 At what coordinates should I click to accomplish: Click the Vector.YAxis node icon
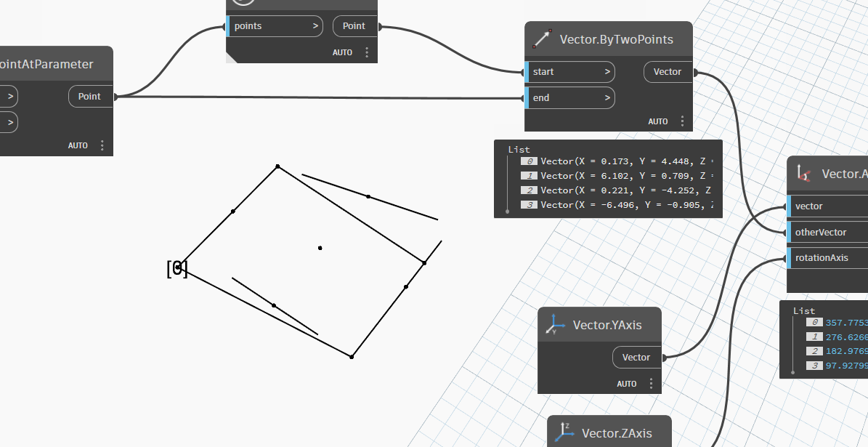(555, 325)
